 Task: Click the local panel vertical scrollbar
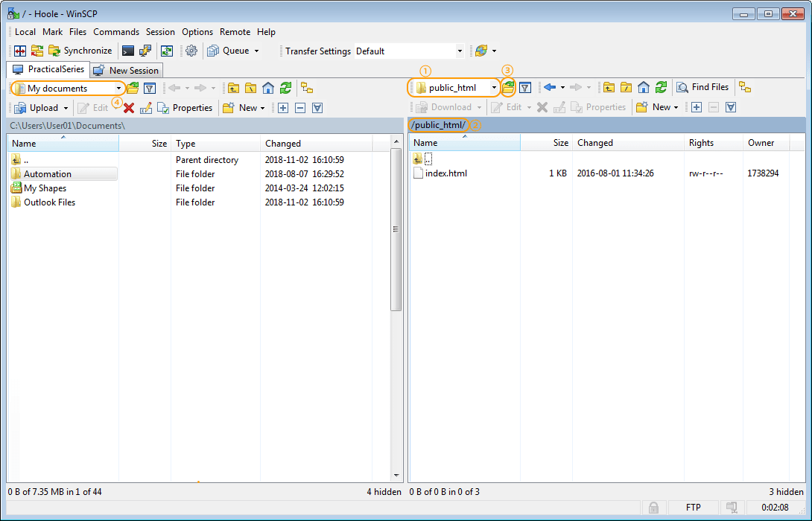[396, 229]
